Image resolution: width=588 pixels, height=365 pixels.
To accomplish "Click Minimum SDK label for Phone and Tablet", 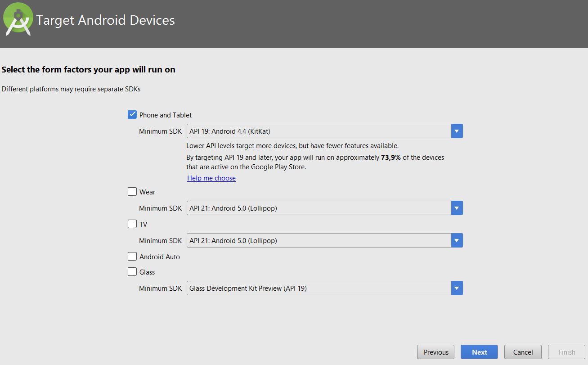I will tap(160, 131).
